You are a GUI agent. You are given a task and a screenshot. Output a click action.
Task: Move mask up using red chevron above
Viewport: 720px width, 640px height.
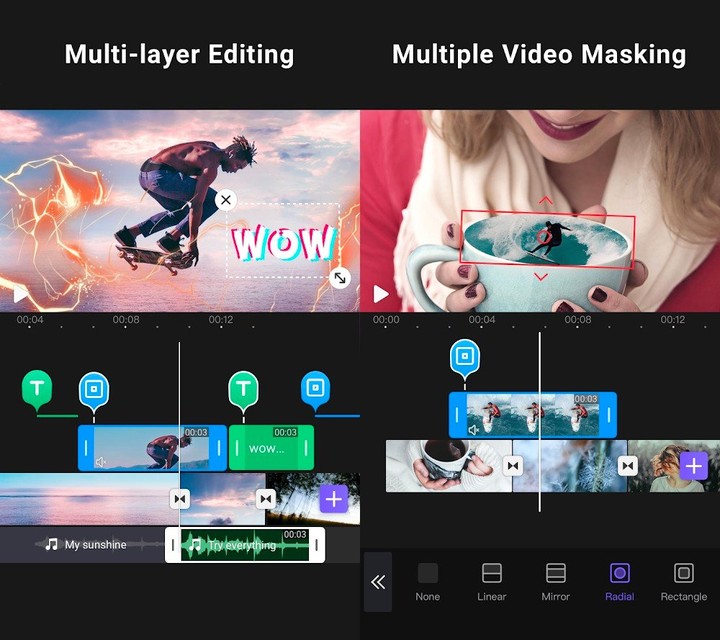[545, 200]
